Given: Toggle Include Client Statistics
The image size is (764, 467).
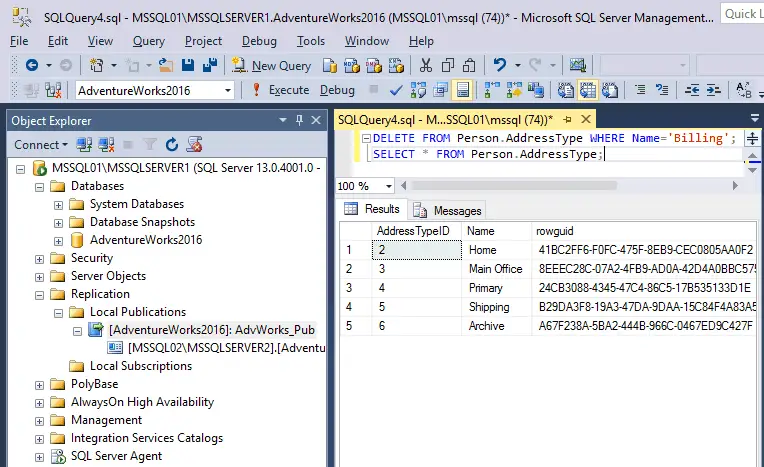Looking at the screenshot, I should click(x=536, y=90).
